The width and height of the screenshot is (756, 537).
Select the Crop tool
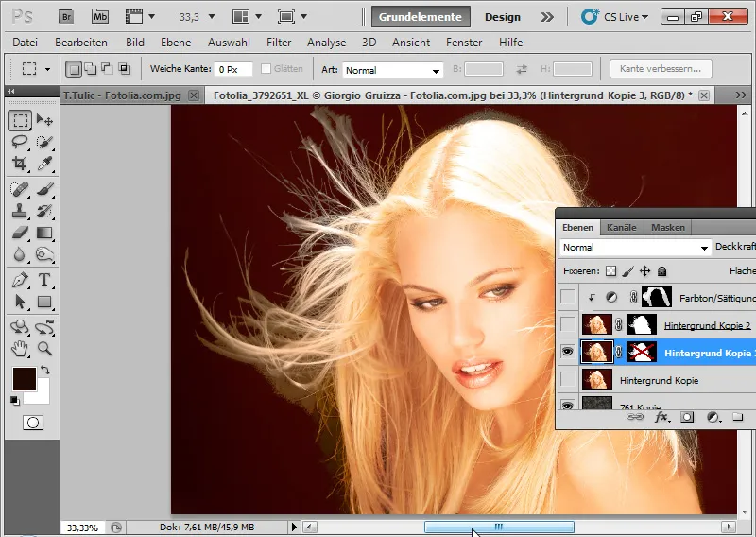pyautogui.click(x=20, y=164)
